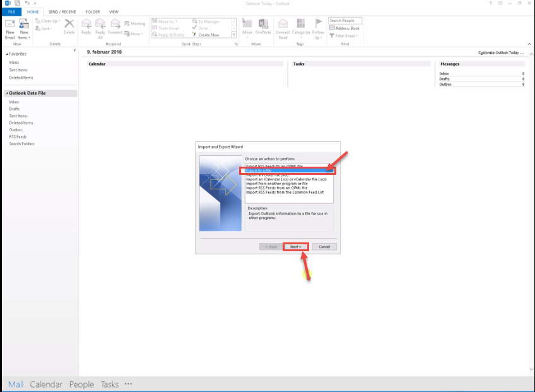This screenshot has width=535, height=392.
Task: Select 'Export to a file' action
Action: tap(289, 170)
